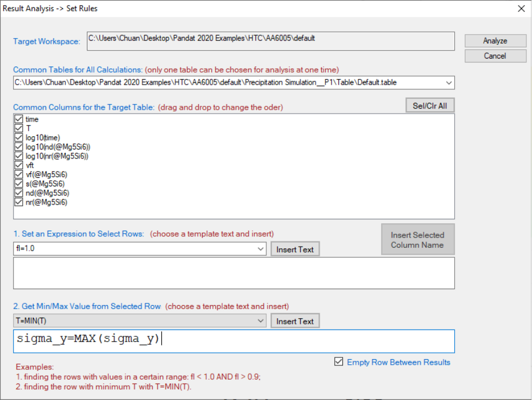Toggle the T column checkbox
This screenshot has width=532, height=400.
click(19, 128)
